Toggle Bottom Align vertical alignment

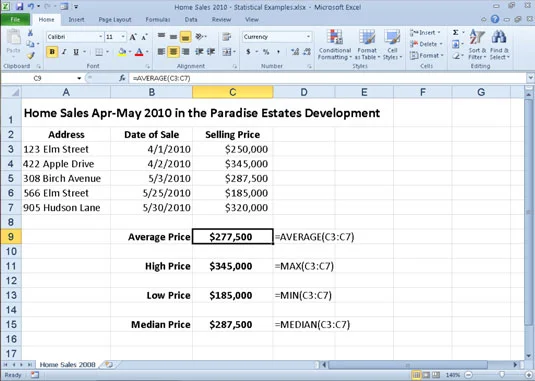point(185,36)
